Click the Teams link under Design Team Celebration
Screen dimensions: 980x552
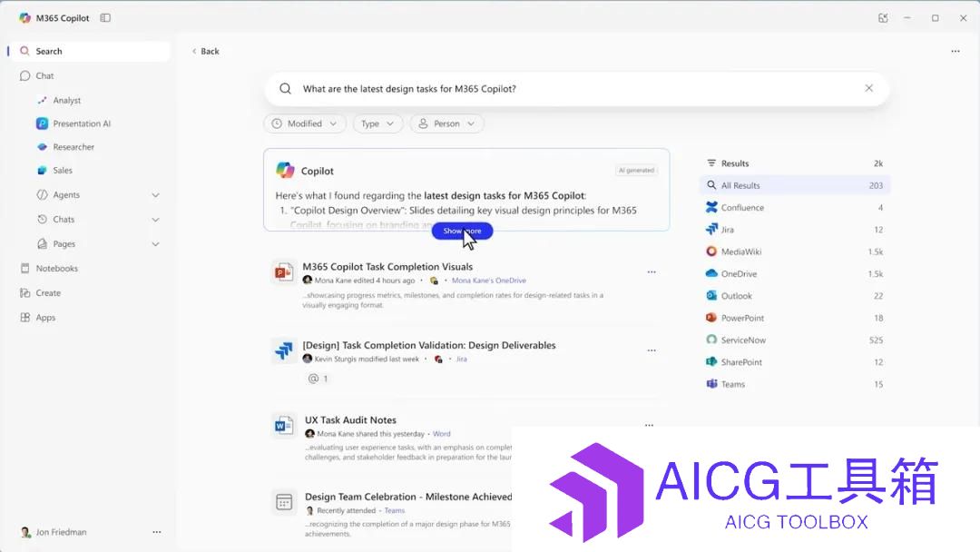pos(395,511)
